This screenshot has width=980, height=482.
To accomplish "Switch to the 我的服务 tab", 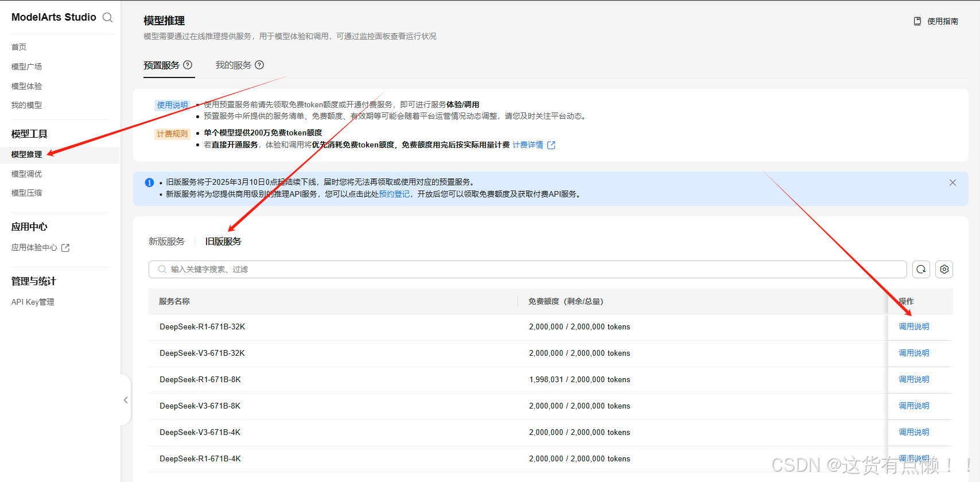I will click(x=234, y=65).
